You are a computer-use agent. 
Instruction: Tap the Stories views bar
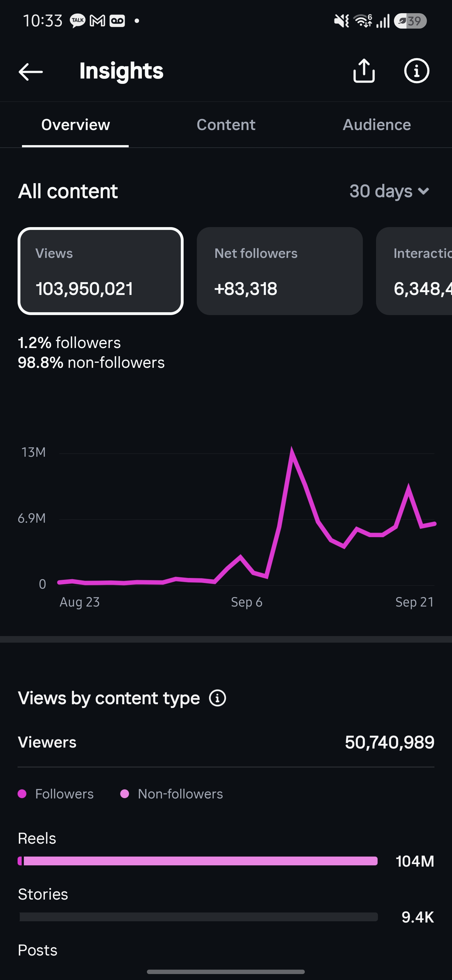[198, 917]
